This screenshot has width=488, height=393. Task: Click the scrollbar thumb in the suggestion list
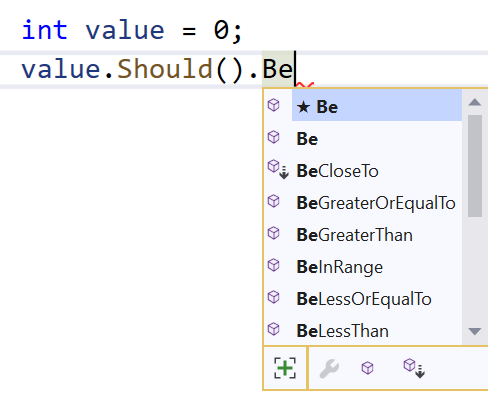pyautogui.click(x=475, y=166)
